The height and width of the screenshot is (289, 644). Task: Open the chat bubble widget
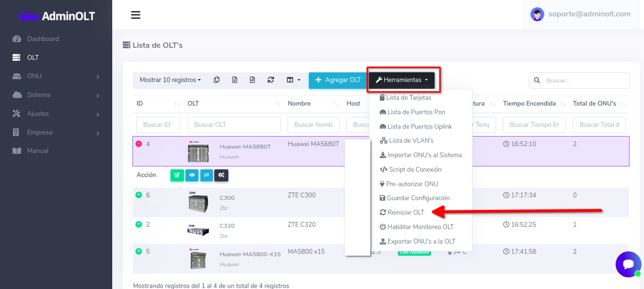click(628, 264)
